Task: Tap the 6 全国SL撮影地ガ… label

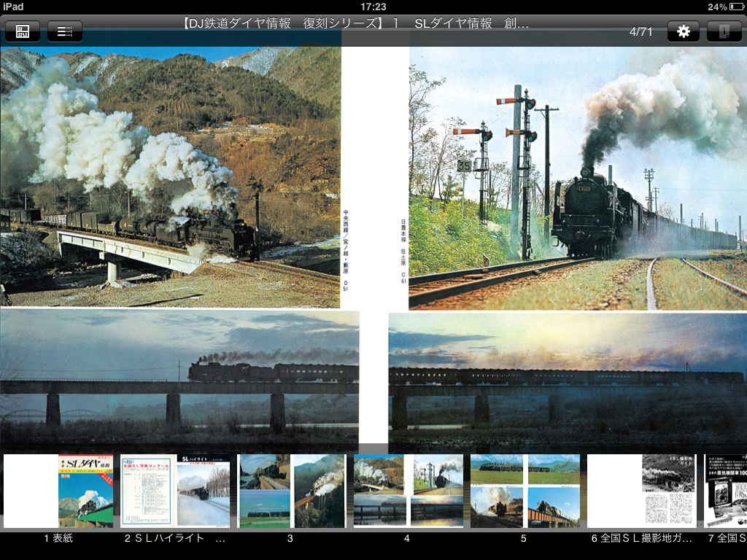Action: [642, 539]
